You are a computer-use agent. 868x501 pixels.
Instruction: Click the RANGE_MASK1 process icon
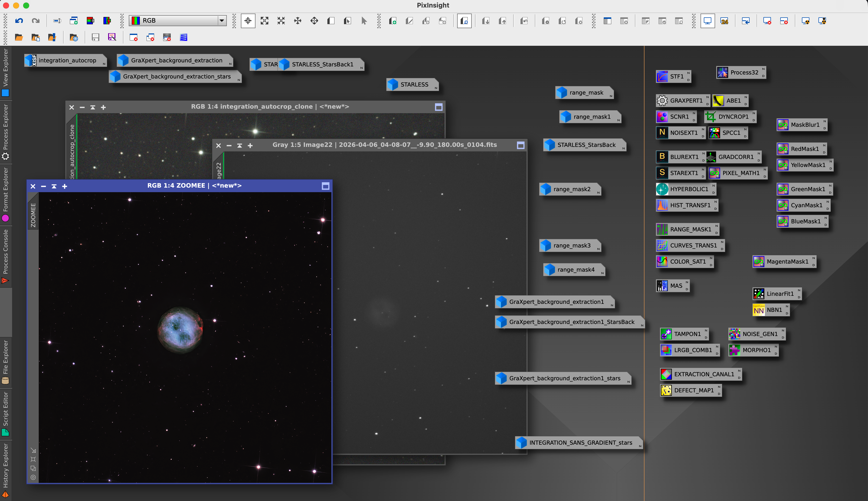[687, 229]
